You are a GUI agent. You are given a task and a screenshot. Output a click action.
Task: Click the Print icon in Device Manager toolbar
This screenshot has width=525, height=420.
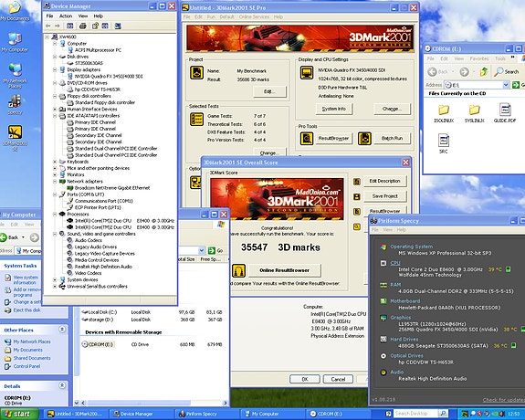point(83,26)
